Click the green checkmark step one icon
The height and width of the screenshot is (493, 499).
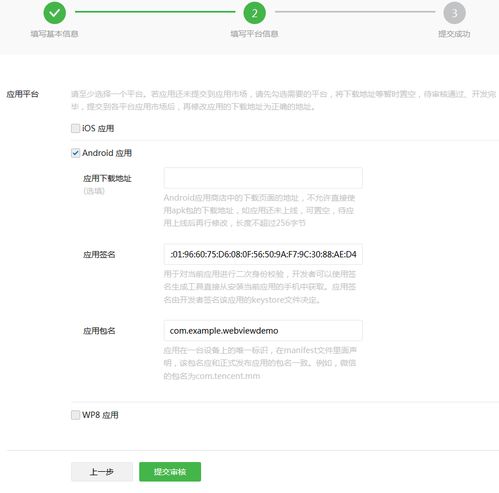point(55,13)
